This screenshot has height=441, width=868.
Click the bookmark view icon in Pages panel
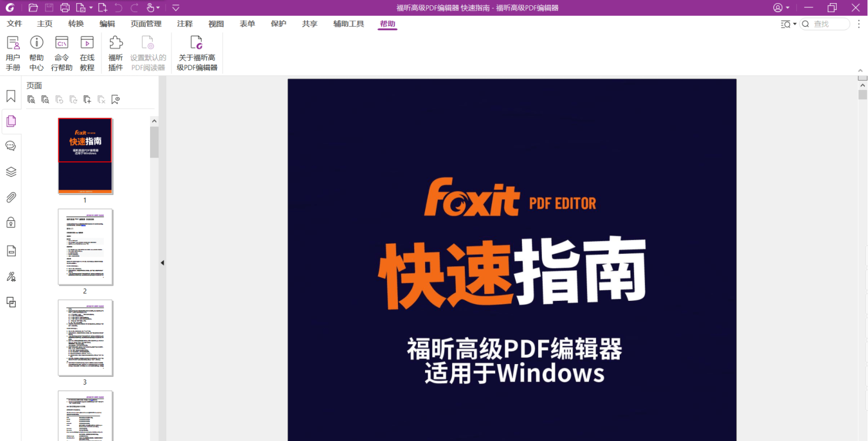click(116, 99)
